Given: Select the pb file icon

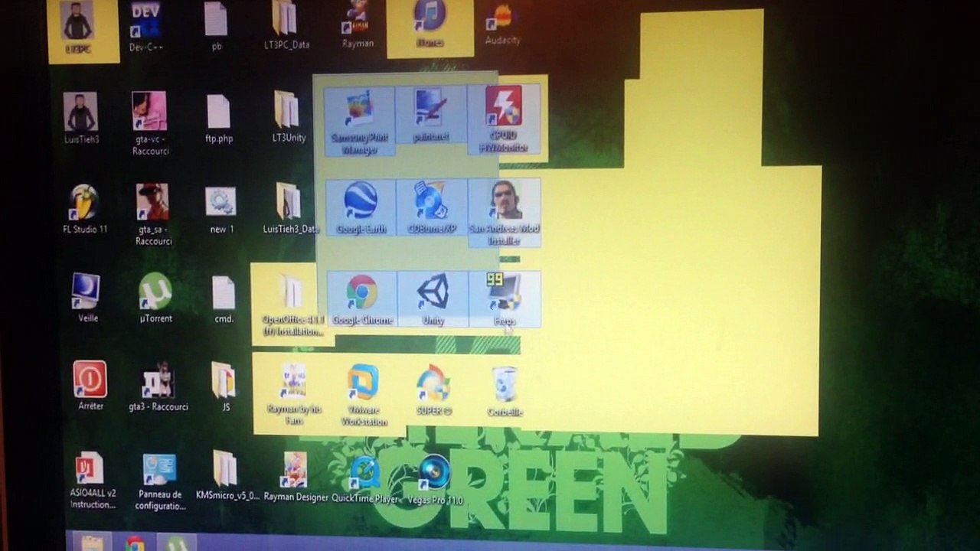Looking at the screenshot, I should 217,25.
